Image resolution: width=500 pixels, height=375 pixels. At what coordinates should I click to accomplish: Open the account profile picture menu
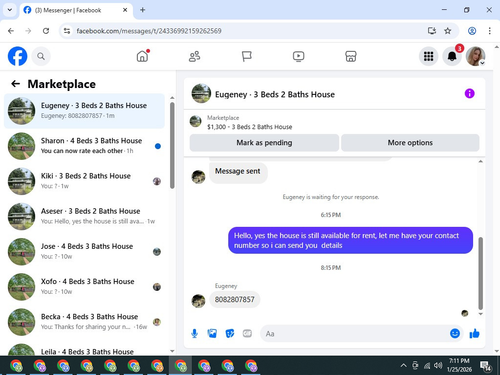click(x=475, y=56)
